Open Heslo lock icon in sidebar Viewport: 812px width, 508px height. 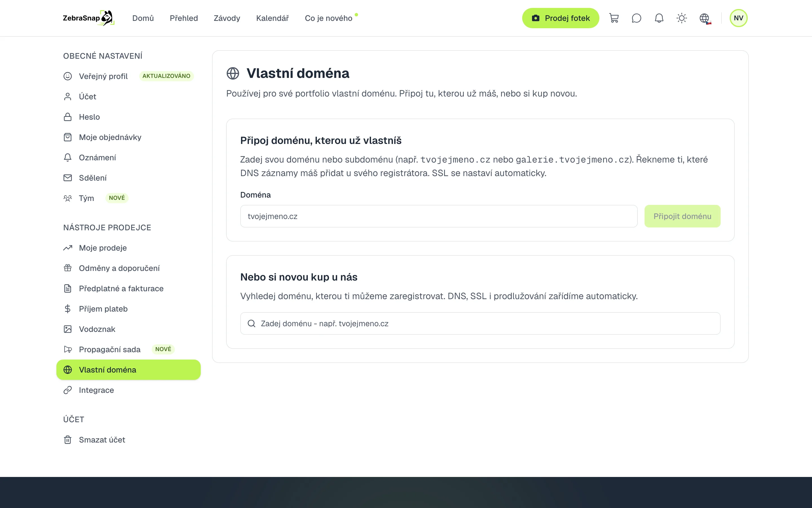coord(68,117)
